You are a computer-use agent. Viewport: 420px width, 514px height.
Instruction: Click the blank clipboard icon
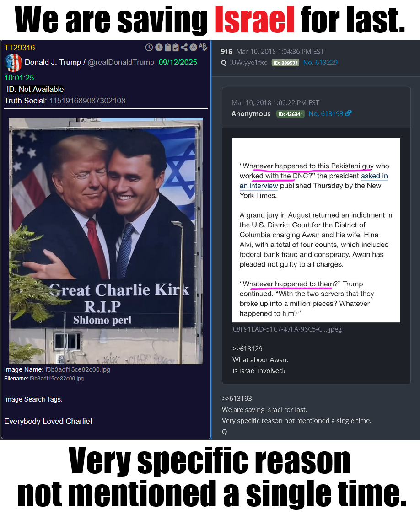[167, 48]
